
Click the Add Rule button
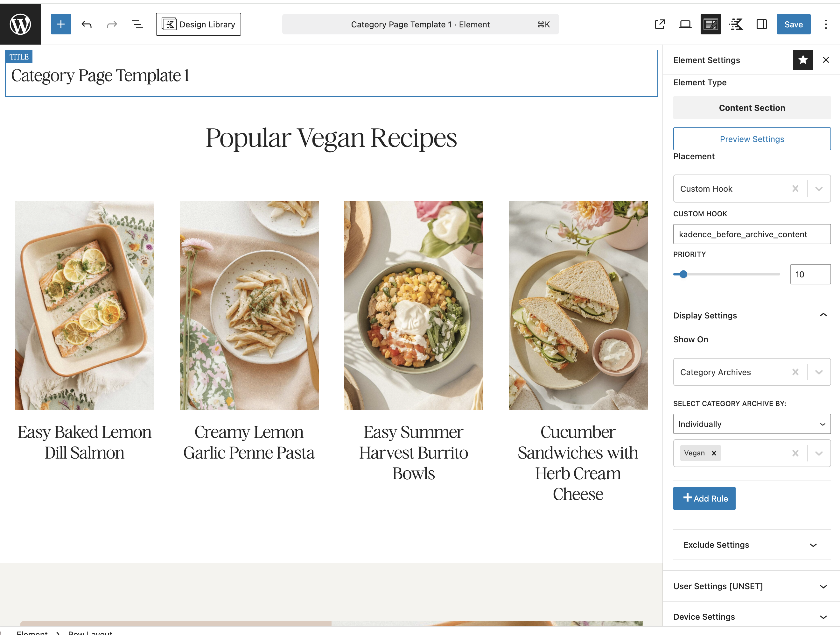pos(704,499)
